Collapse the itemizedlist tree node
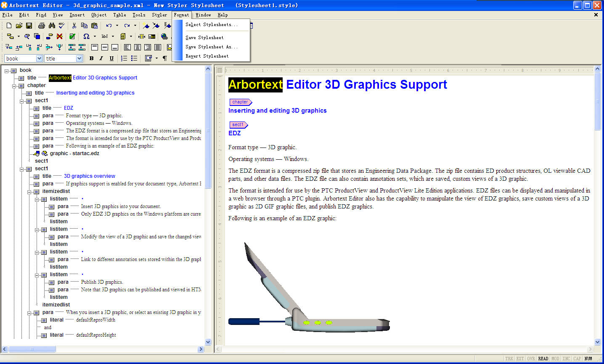Screen dimensions: 604x364 point(29,192)
